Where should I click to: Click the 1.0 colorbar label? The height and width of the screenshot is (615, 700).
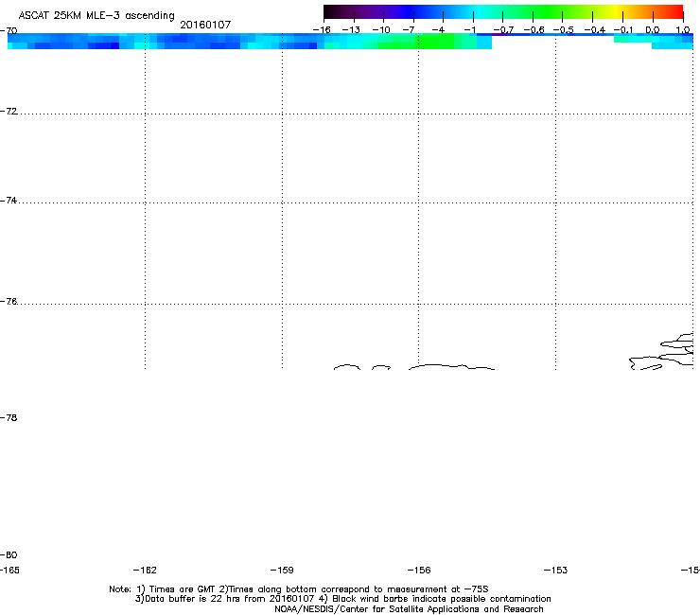pos(683,30)
